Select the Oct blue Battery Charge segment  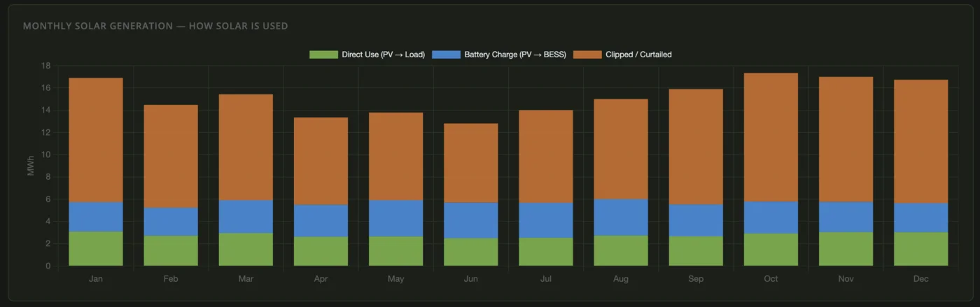click(x=771, y=217)
